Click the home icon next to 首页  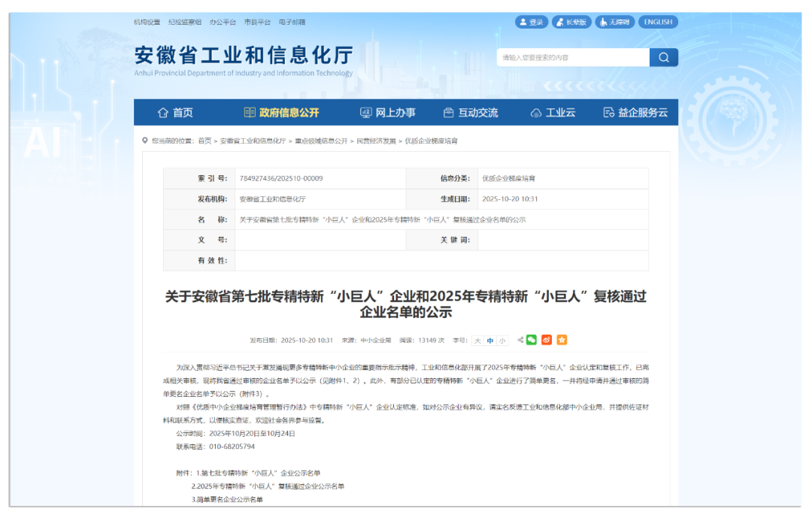pos(162,111)
